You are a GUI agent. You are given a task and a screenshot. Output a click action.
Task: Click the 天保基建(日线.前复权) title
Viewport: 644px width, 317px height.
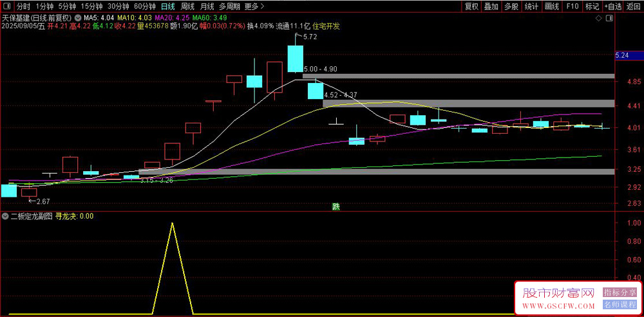click(x=37, y=18)
